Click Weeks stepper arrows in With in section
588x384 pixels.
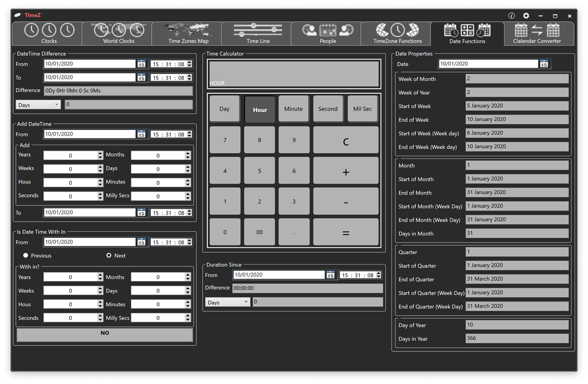(x=100, y=290)
